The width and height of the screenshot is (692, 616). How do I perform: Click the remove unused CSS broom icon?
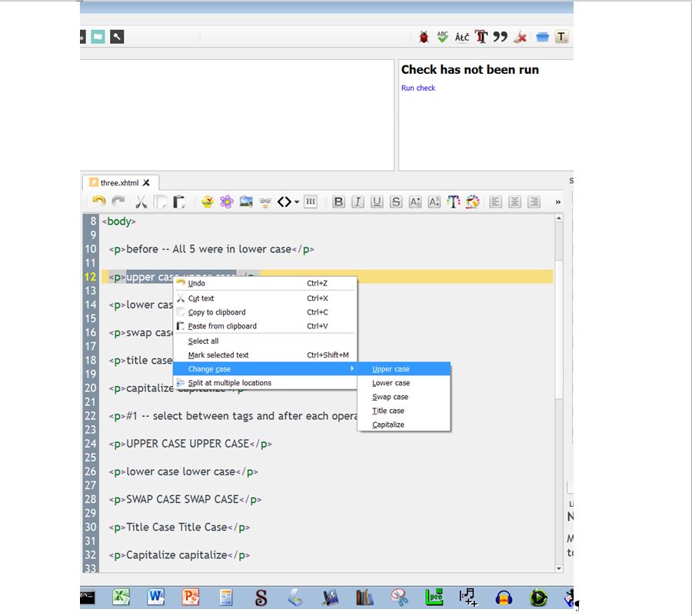[521, 37]
